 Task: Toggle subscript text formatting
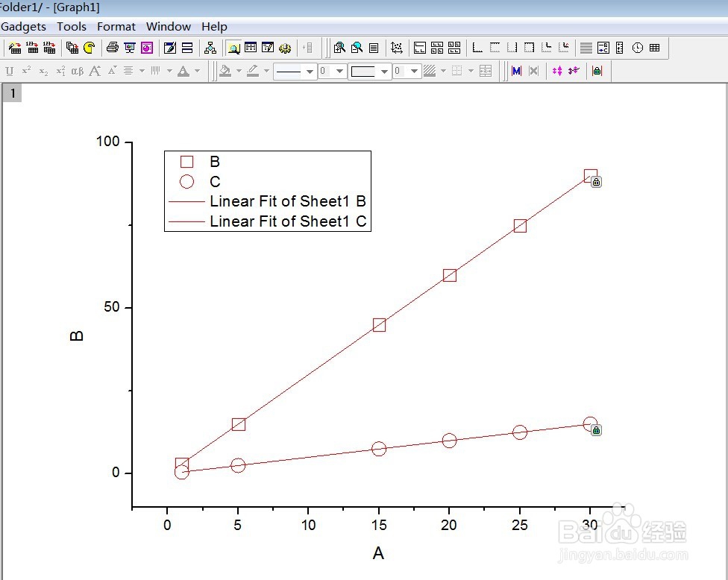pyautogui.click(x=43, y=71)
